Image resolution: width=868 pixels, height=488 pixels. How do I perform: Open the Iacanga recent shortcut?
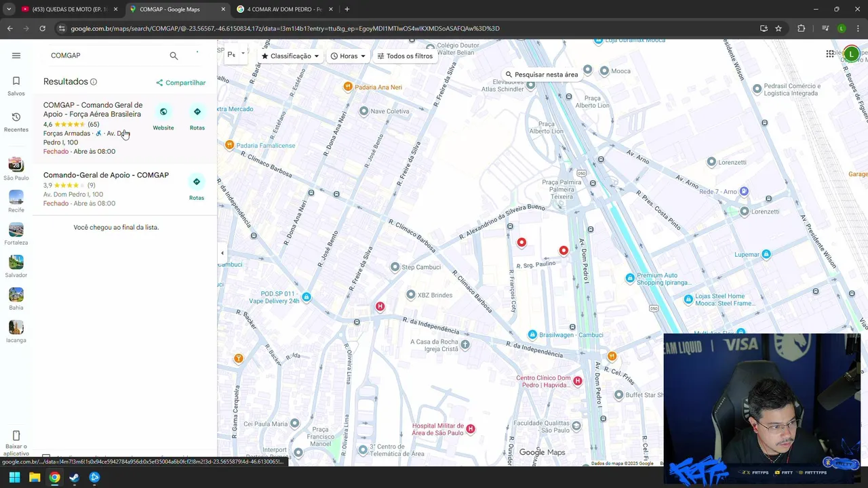[x=16, y=331]
